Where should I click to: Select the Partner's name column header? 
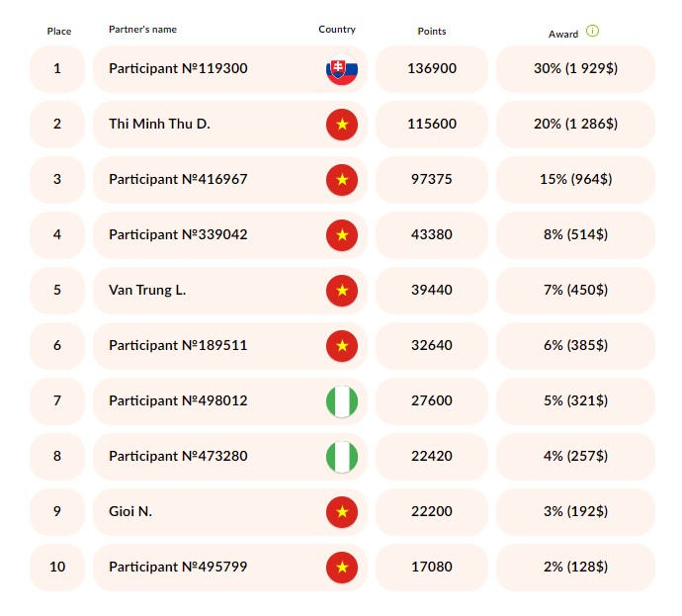pos(142,29)
